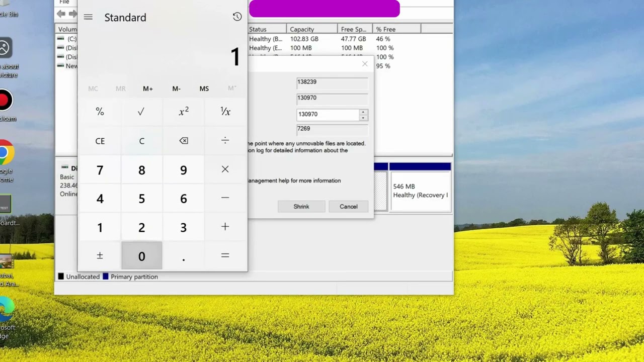Click the M- memory subtract button
The height and width of the screenshot is (362, 644).
click(176, 88)
